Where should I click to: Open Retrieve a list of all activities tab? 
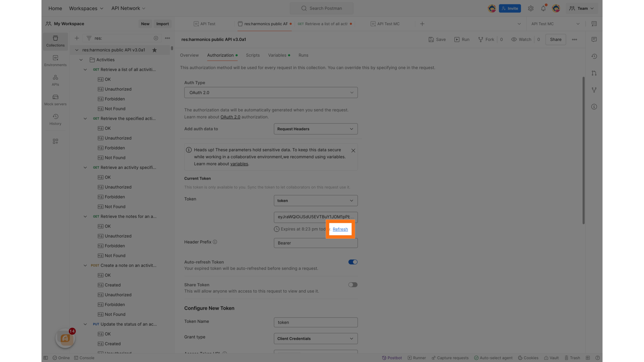coord(325,24)
